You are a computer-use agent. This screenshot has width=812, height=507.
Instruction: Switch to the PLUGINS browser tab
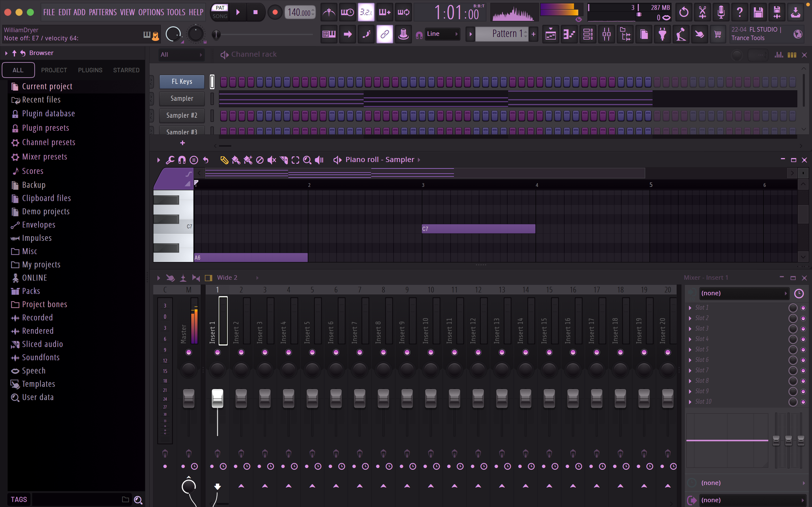[90, 70]
